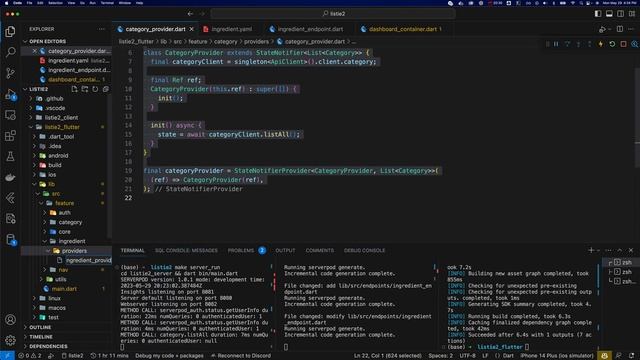Image resolution: width=640 pixels, height=360 pixels.
Task: Trigger Flutter hot reload lightning icon
Action: pos(601,44)
